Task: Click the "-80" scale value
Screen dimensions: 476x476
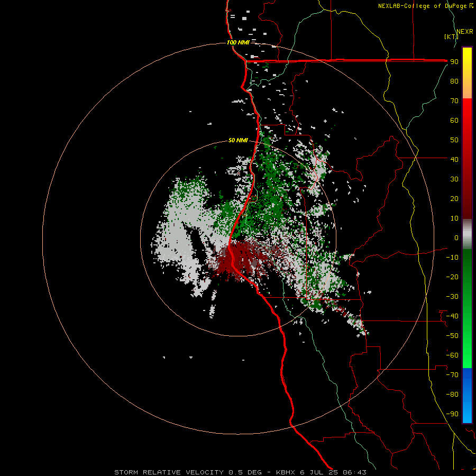Action: (x=452, y=395)
